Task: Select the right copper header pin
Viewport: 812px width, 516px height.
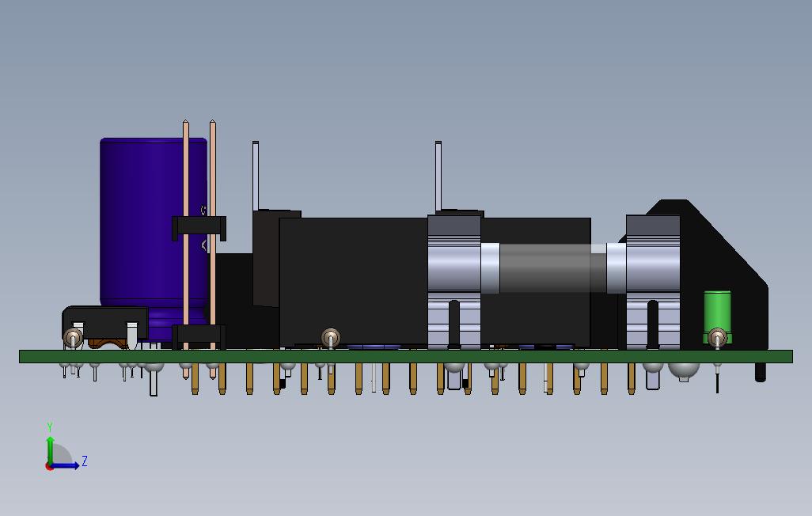Action: coord(212,249)
